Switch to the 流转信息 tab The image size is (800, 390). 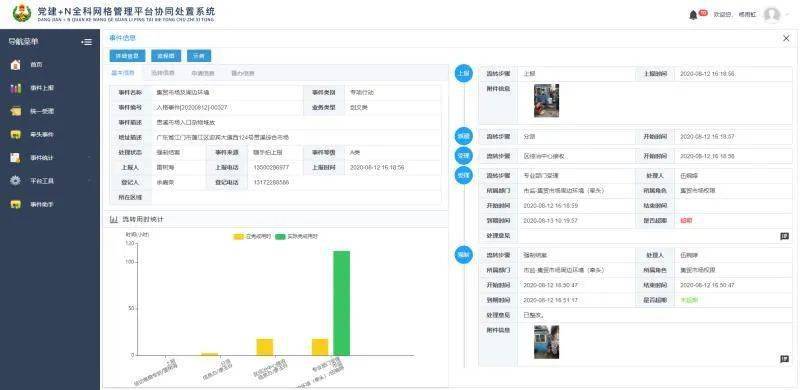[x=163, y=73]
